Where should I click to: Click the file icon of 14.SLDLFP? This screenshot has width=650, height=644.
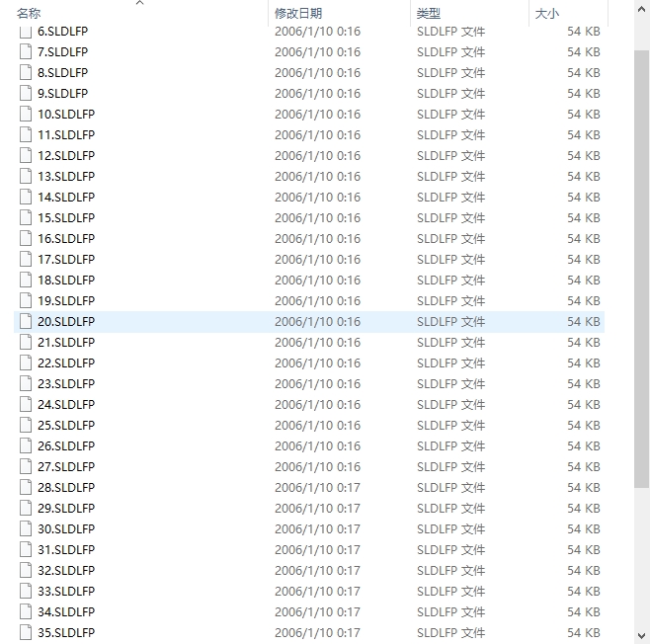[x=26, y=197]
